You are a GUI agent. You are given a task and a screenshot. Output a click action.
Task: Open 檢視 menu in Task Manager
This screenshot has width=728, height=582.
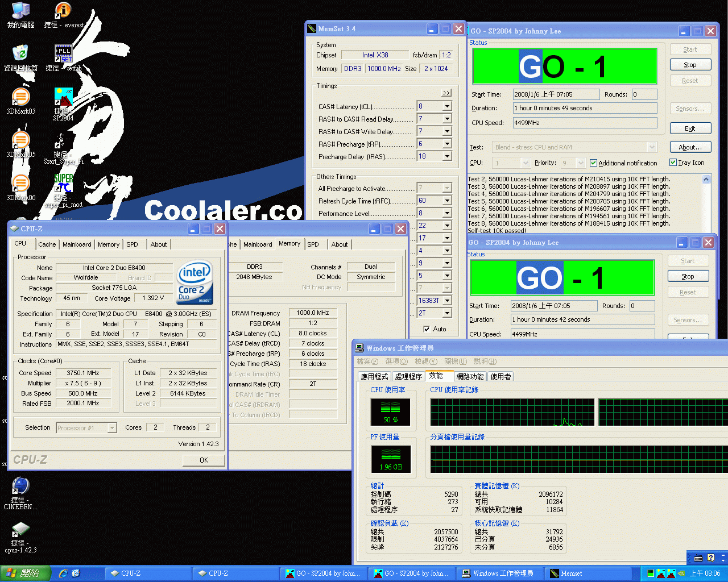pyautogui.click(x=426, y=361)
